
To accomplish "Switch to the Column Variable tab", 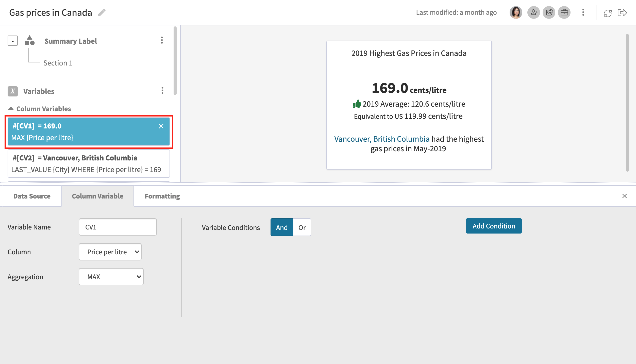I will tap(98, 196).
